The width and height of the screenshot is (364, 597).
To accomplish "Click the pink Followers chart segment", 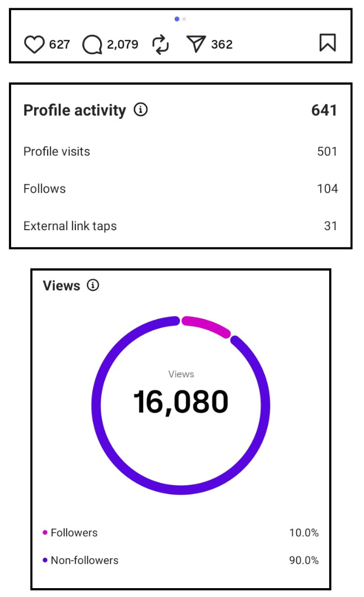I will (207, 325).
